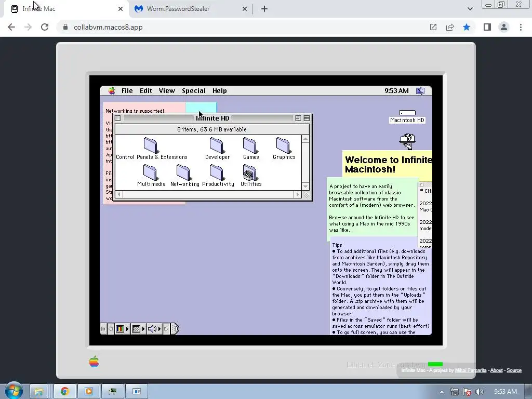Screen dimensions: 532x399
Task: Open the Windows Start menu
Action: pos(14,391)
